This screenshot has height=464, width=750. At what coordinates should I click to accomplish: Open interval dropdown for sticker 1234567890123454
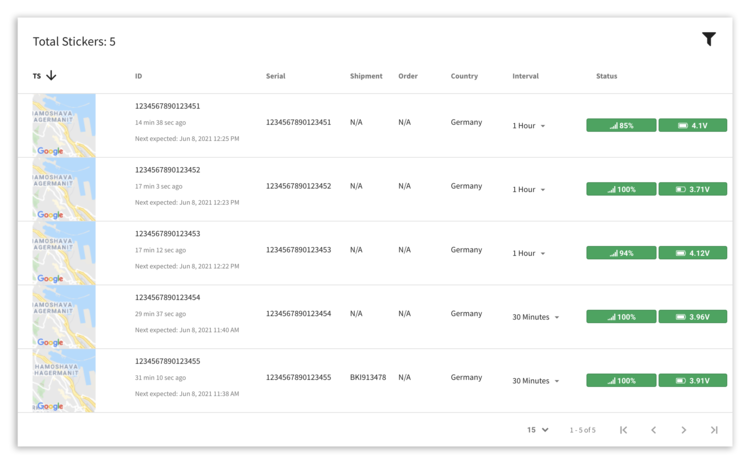coord(536,317)
